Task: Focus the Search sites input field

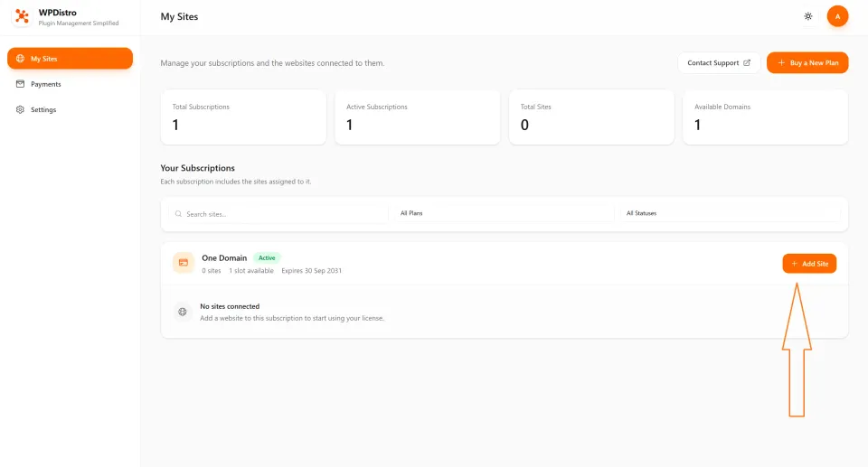Action: click(x=278, y=214)
